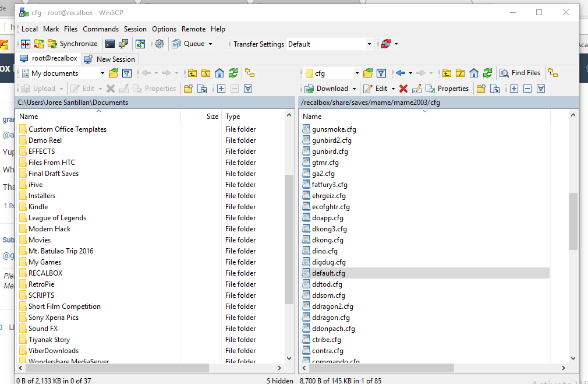Open the Files menu
This screenshot has height=384, width=588.
(x=70, y=29)
